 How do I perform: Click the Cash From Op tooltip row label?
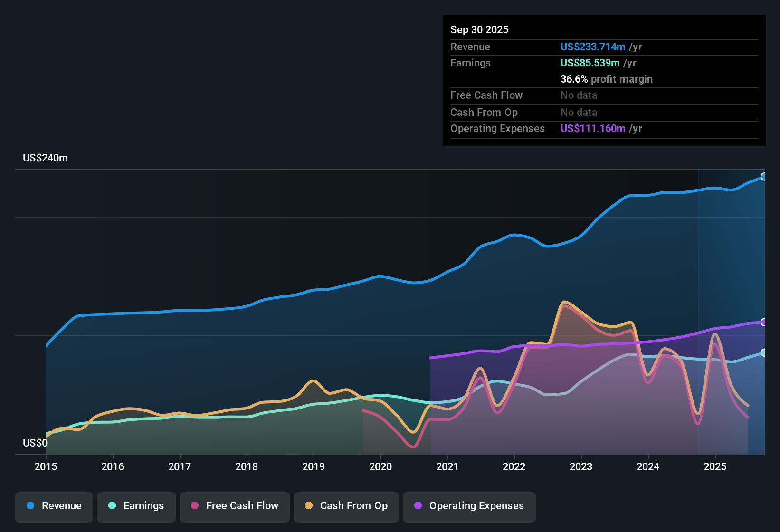(x=484, y=112)
